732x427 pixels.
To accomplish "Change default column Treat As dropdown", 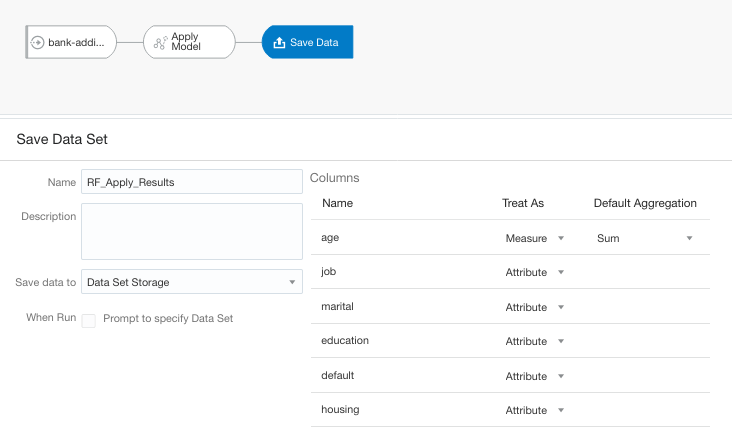I will point(535,376).
